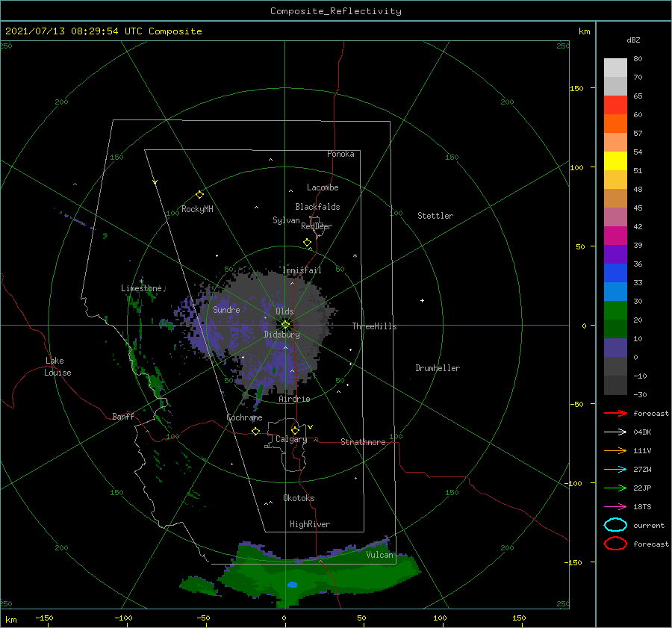Click the orange 111V arrow legend icon

click(x=615, y=450)
